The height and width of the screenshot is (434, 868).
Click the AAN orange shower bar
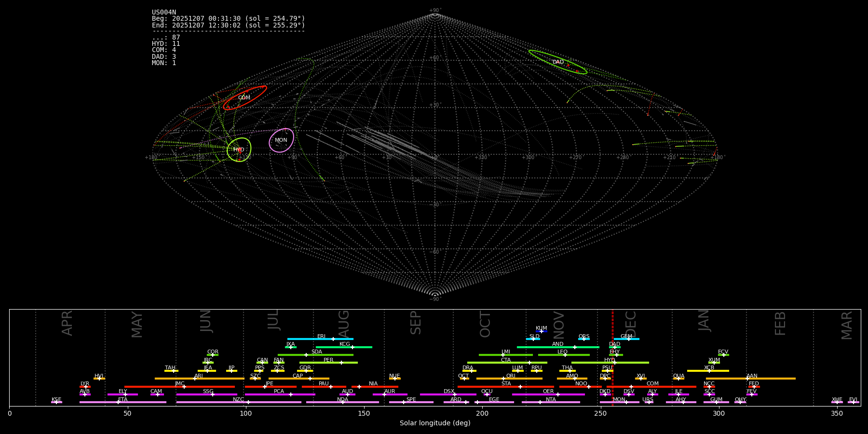(751, 379)
